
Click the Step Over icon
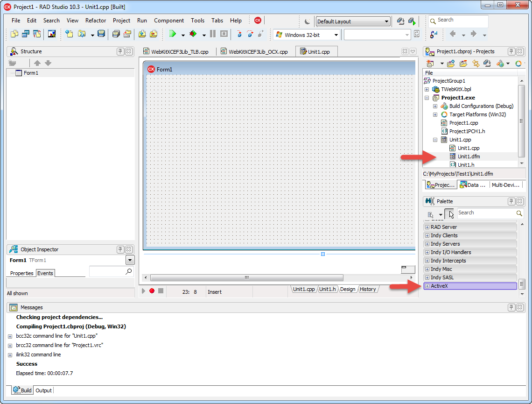250,34
